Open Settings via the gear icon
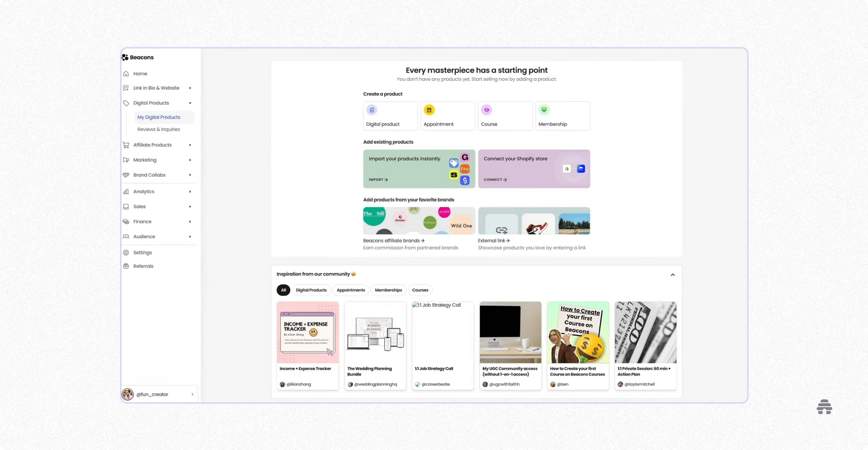The image size is (868, 450). pos(126,252)
